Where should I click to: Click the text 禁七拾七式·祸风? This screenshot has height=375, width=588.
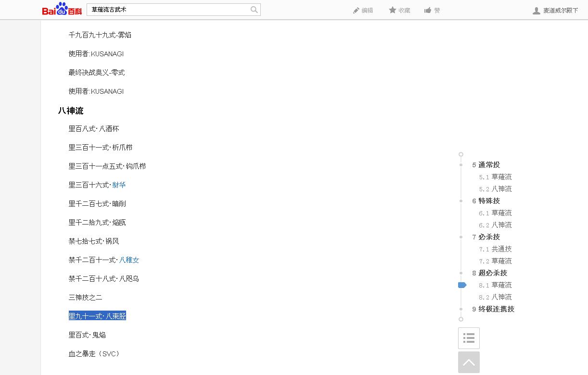pos(94,241)
